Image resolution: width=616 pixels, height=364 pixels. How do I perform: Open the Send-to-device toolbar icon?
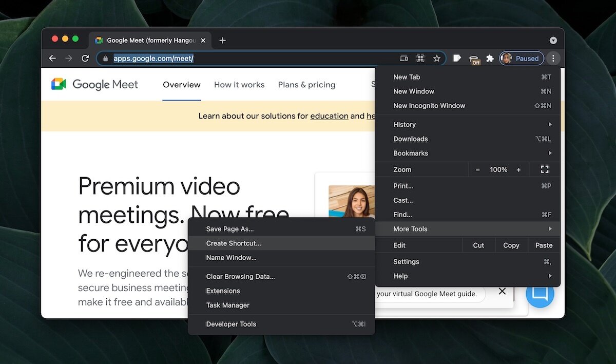(403, 58)
